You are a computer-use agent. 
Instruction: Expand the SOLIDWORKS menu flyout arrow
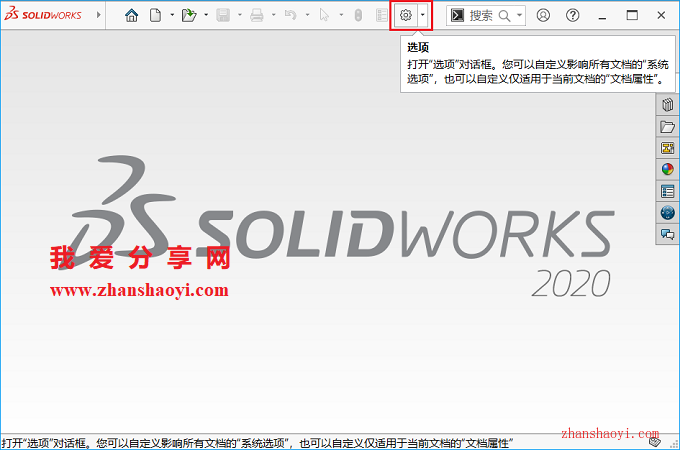click(98, 15)
